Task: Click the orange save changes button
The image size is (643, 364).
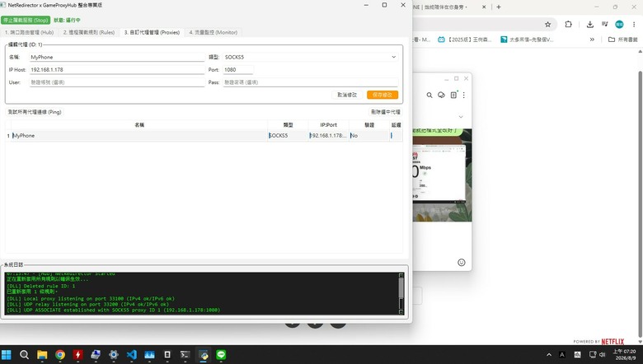Action: click(x=383, y=95)
